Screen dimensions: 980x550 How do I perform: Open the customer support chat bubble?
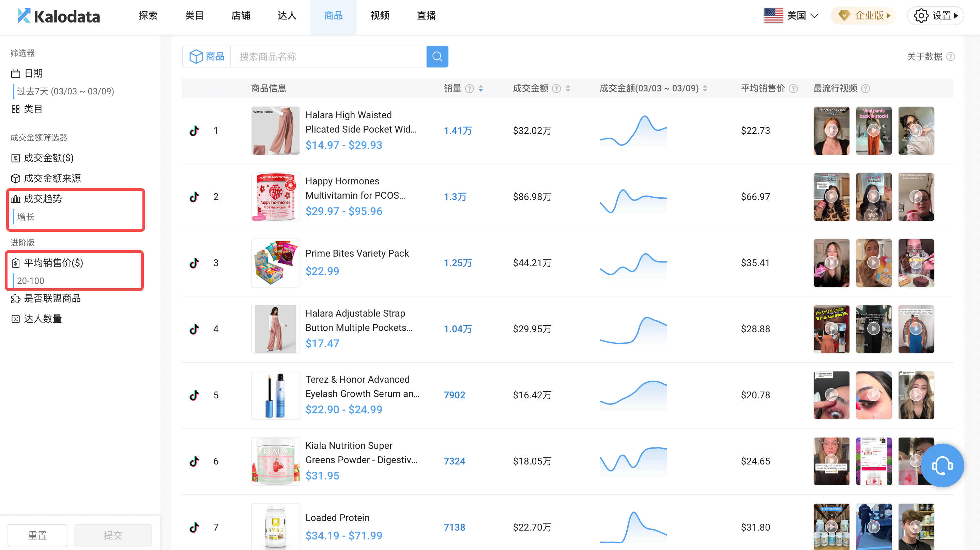coord(942,465)
